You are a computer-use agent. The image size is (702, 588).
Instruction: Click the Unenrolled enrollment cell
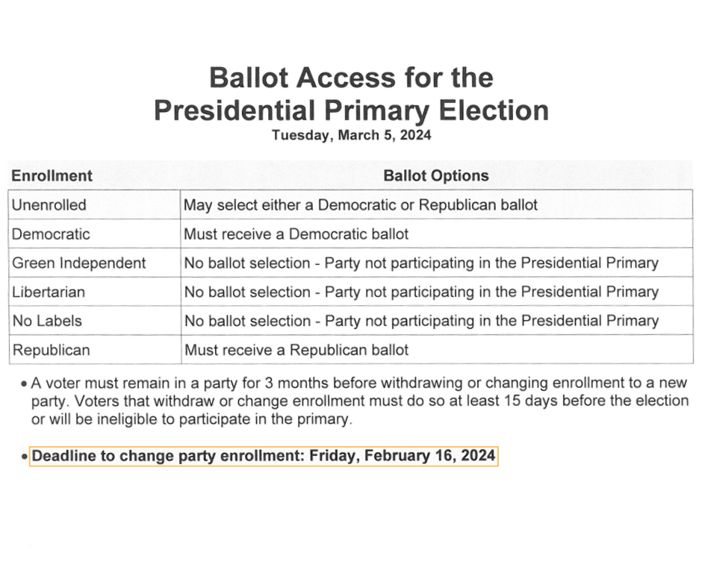point(94,205)
